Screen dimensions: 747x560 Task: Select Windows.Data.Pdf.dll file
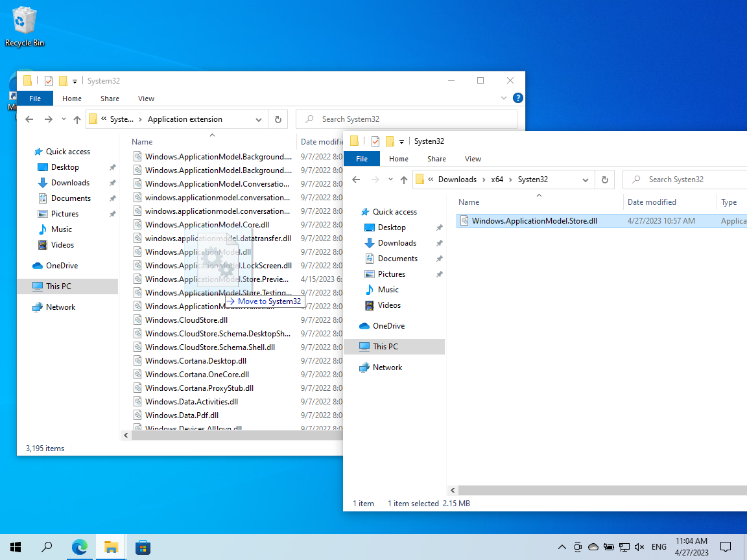[x=182, y=415]
